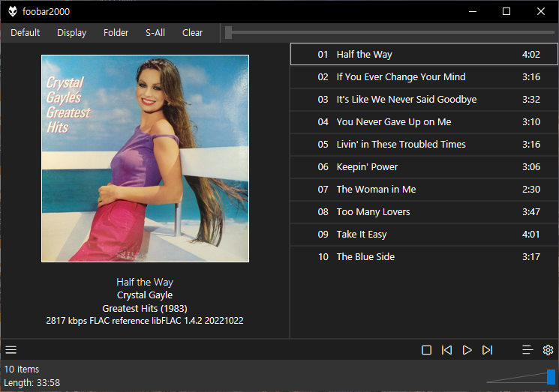The height and width of the screenshot is (392, 559).
Task: Click S-All to select all tracks
Action: click(155, 33)
